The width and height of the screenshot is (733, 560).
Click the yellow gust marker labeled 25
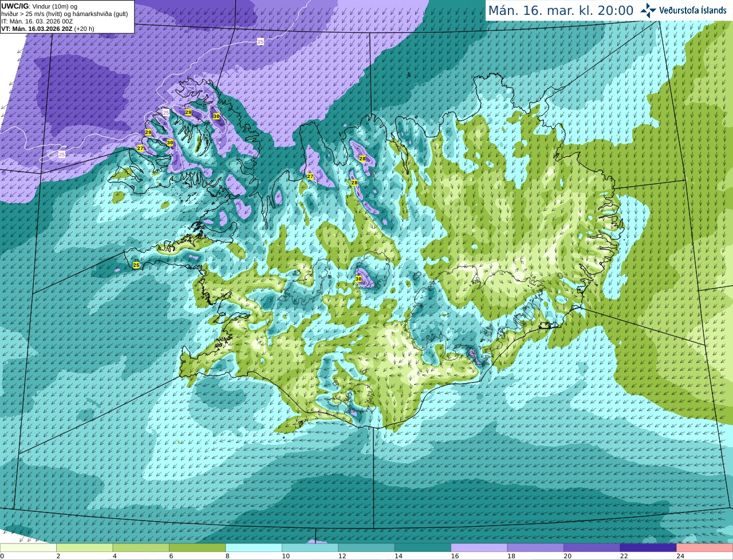(136, 265)
